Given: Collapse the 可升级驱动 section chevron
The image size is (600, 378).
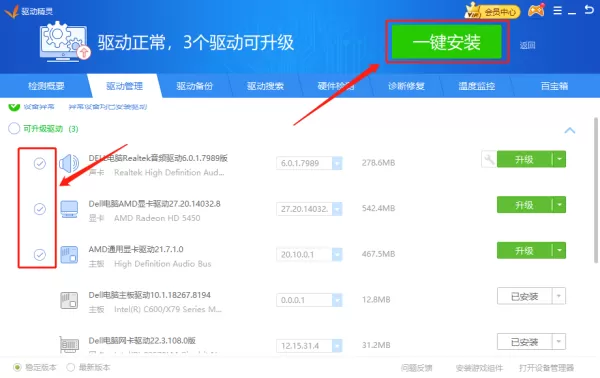Looking at the screenshot, I should (570, 130).
